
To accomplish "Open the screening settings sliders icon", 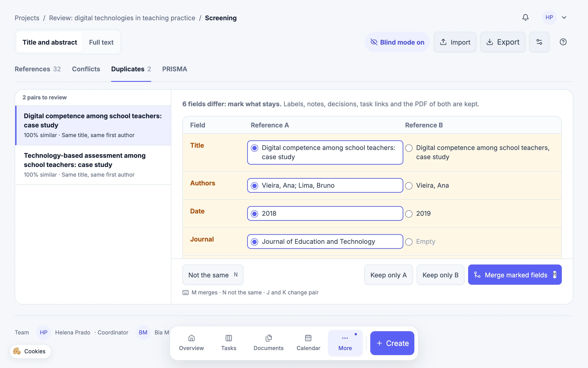I will [x=539, y=42].
